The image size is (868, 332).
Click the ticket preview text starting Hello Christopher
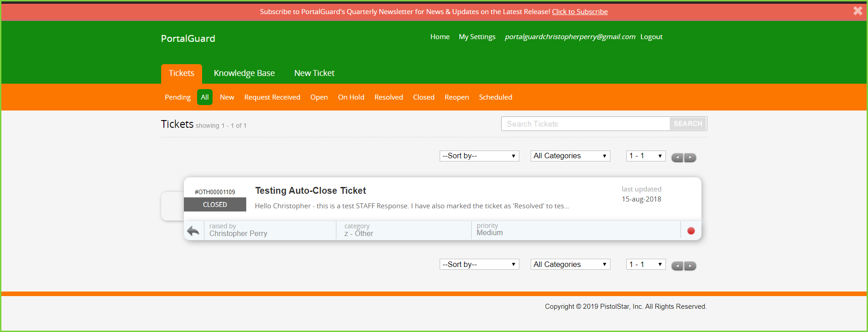click(412, 206)
